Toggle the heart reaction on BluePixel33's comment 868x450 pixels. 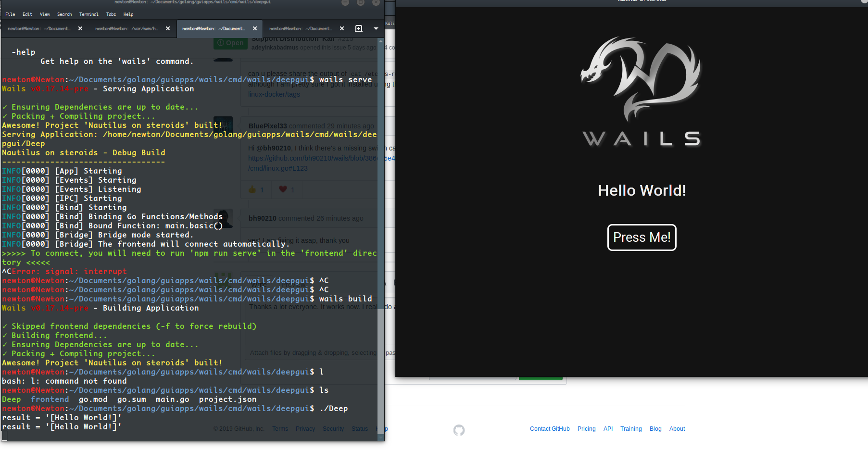point(287,189)
